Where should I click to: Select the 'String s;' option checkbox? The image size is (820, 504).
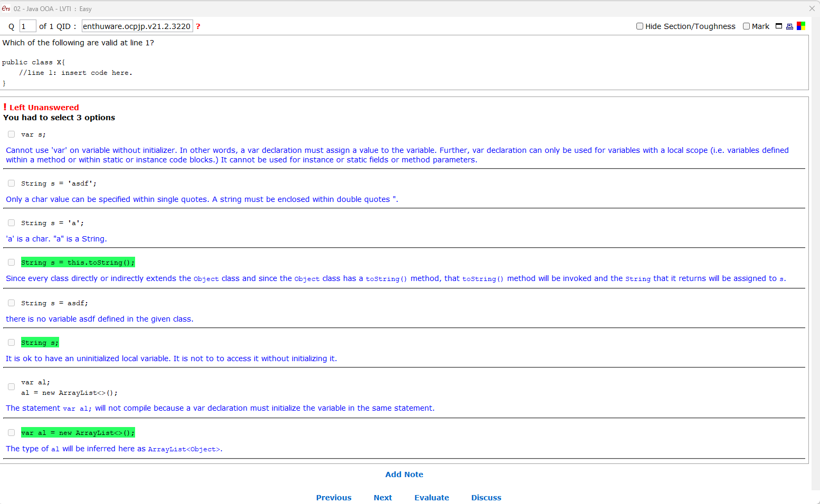coord(11,342)
